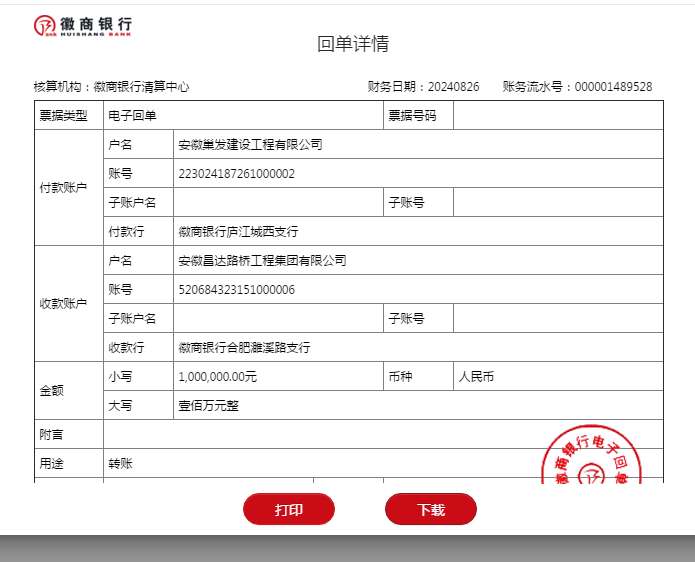This screenshot has height=562, width=695.
Task: Click payer bank 徽商银行庐江城西支行
Action: (x=238, y=232)
